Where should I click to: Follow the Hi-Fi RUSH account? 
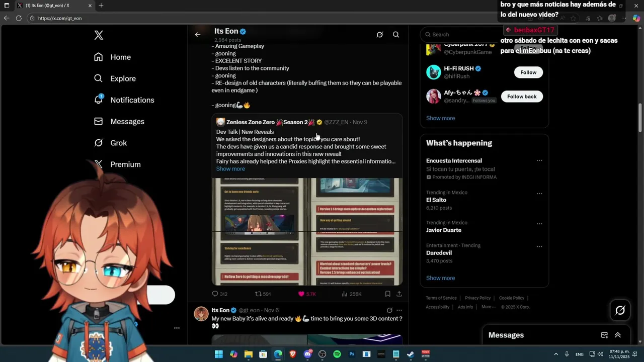[528, 72]
